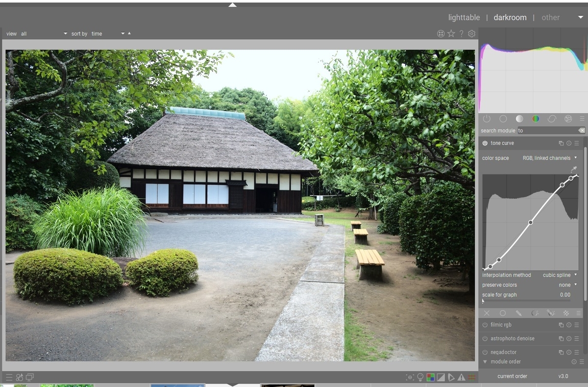Open module order presets menu
Viewport: 588px width, 387px height.
tap(582, 362)
